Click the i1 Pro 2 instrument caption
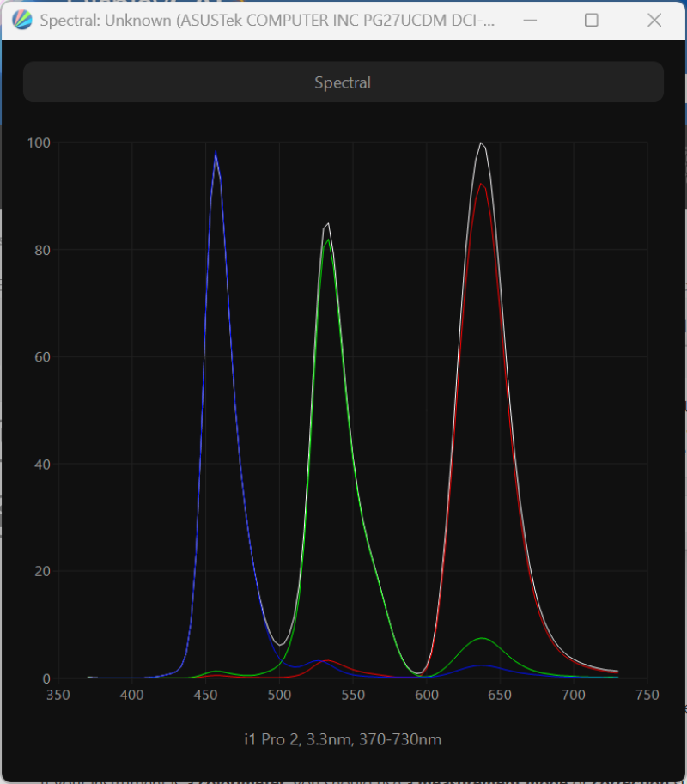Image resolution: width=687 pixels, height=784 pixels. click(343, 739)
